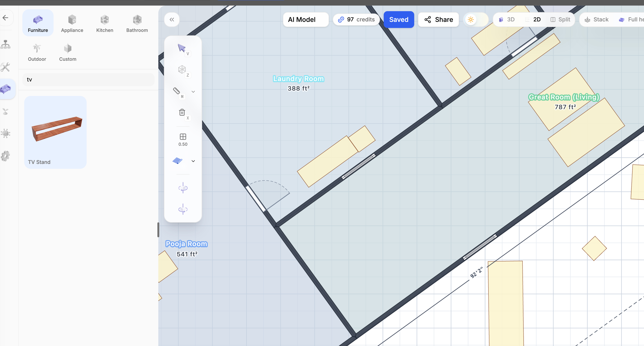This screenshot has width=644, height=346.
Task: Select the Pooja Room label
Action: pos(186,244)
